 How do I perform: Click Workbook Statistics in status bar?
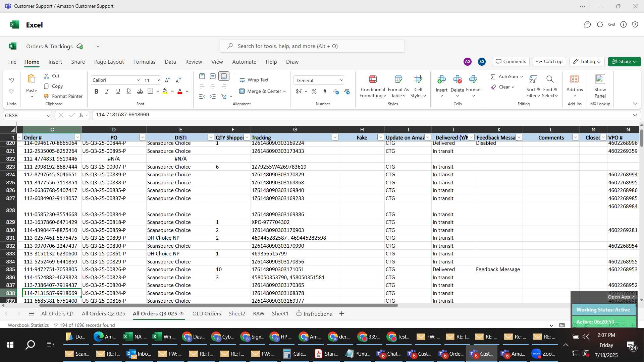(x=28, y=325)
